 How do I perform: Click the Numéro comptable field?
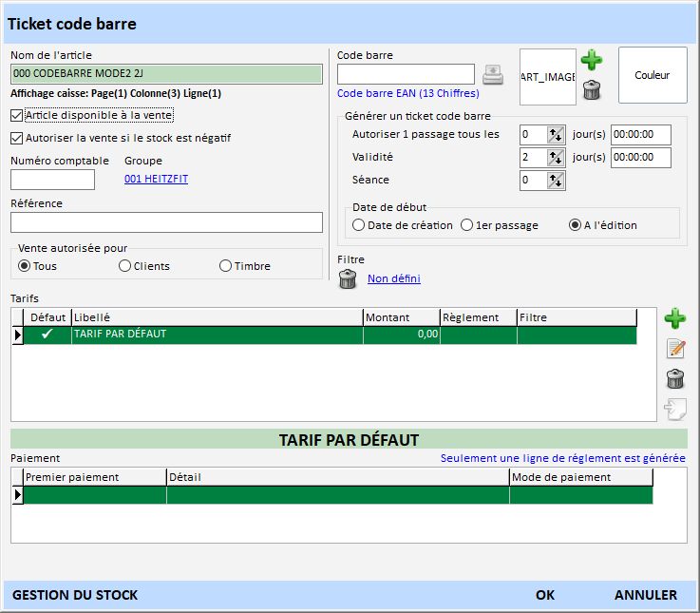point(52,180)
